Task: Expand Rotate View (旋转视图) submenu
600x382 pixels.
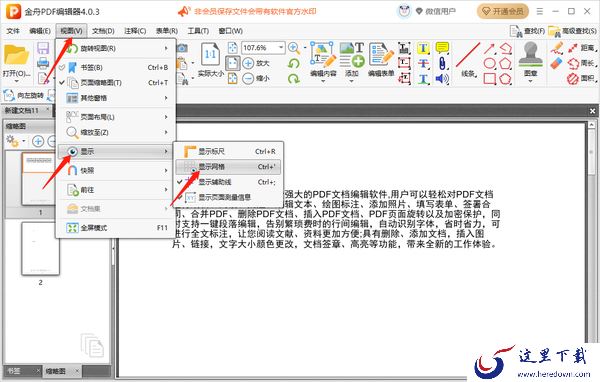Action: [x=116, y=48]
